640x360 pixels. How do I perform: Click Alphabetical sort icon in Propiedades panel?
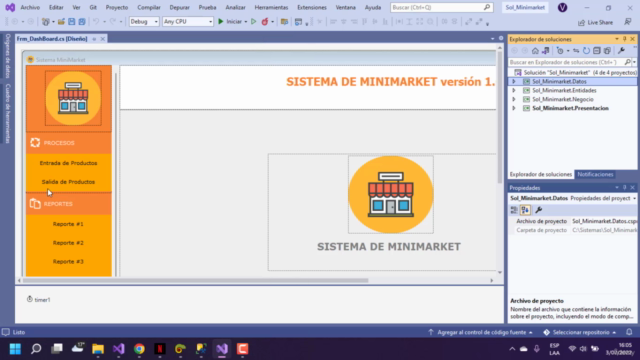tap(525, 210)
